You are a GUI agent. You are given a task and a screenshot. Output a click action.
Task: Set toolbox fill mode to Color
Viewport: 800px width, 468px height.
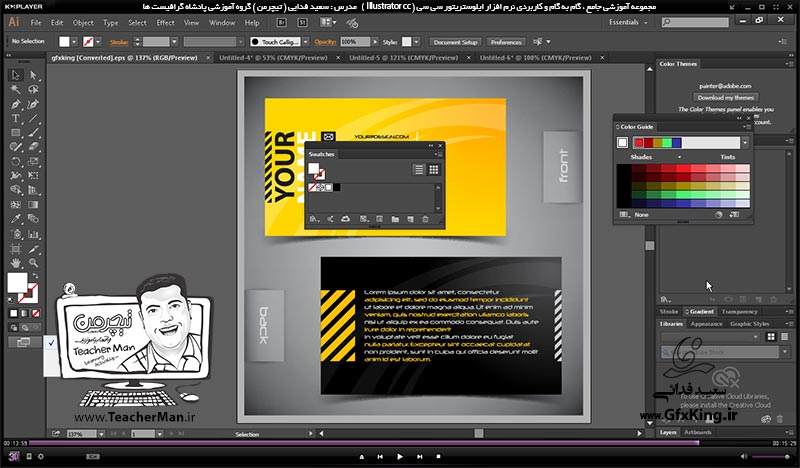(x=14, y=313)
